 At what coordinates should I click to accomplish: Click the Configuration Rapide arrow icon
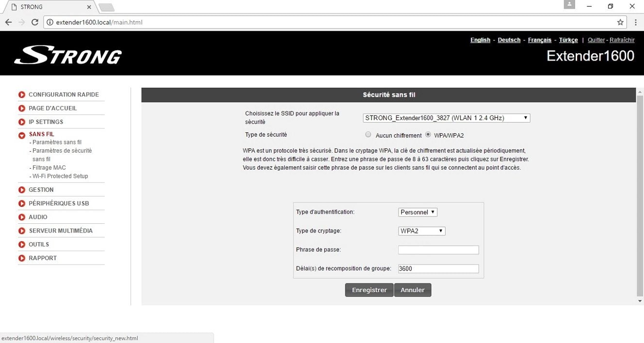[22, 95]
